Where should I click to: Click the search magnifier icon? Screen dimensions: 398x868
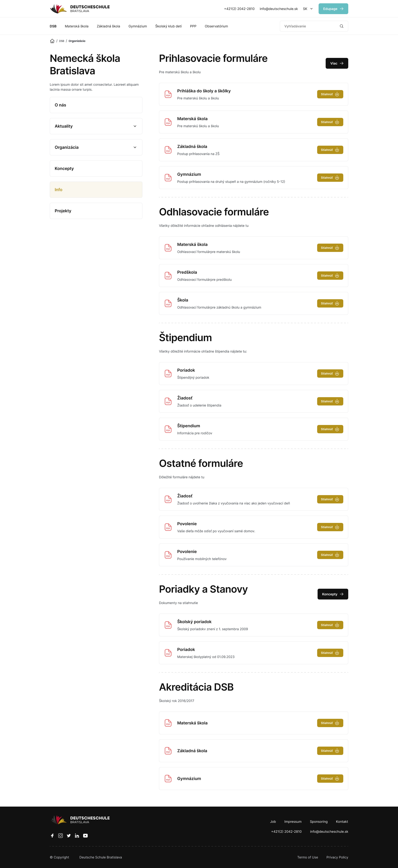[x=341, y=26]
